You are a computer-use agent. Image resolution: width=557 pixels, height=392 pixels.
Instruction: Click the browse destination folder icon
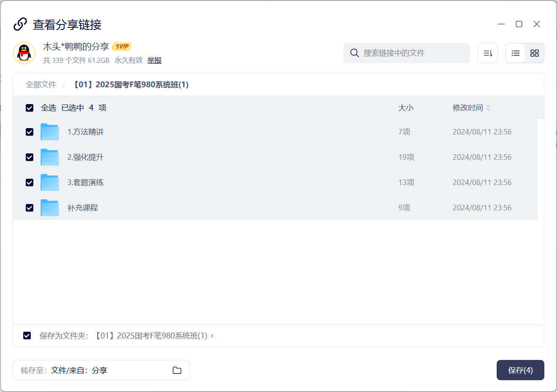click(x=177, y=370)
